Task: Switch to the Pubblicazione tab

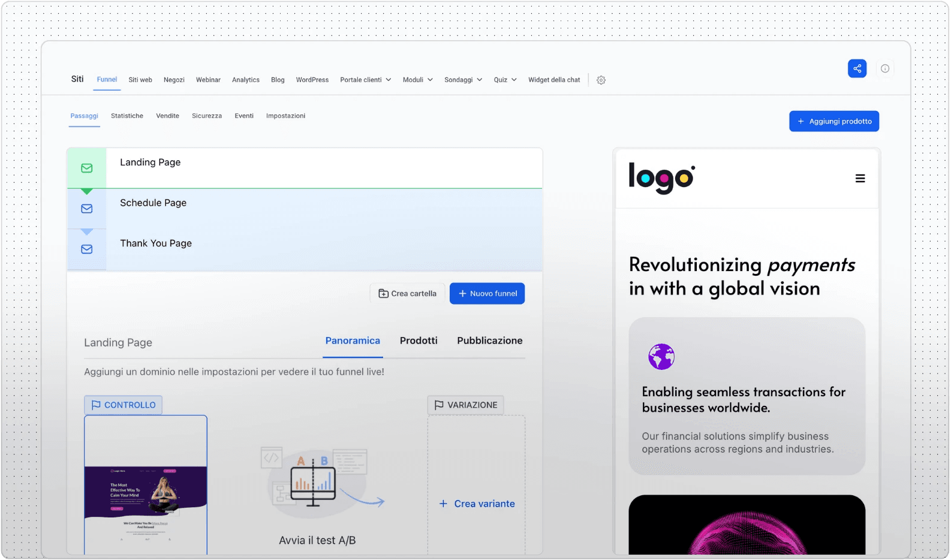Action: [x=490, y=341]
